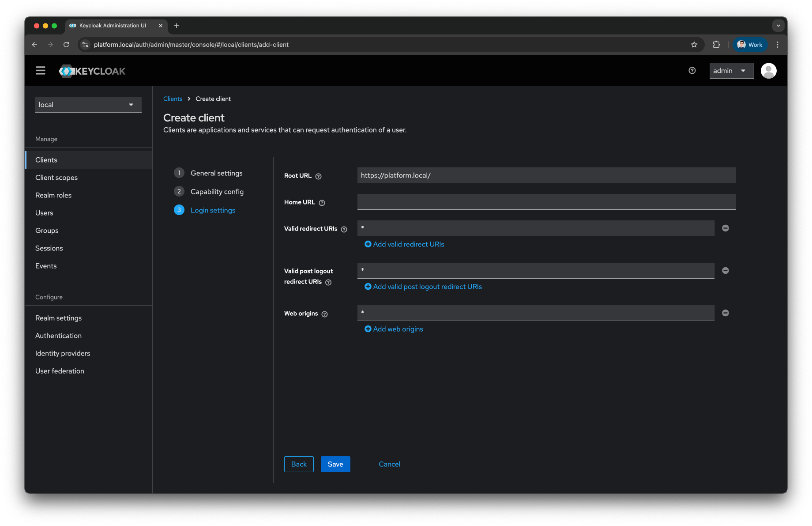Switch to the Keycloak Administration UI tab
812x526 pixels.
click(x=113, y=26)
